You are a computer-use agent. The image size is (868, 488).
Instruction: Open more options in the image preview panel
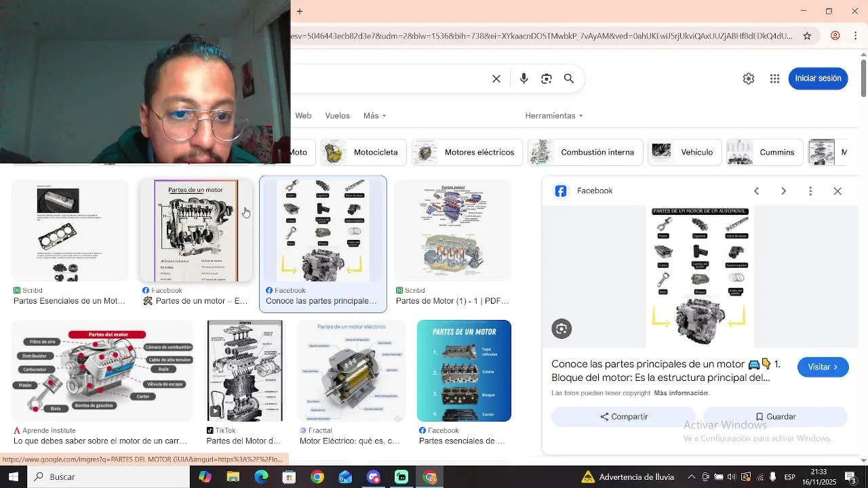(x=810, y=191)
